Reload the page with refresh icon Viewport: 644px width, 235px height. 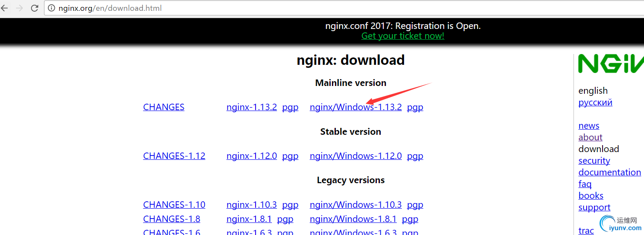(34, 8)
